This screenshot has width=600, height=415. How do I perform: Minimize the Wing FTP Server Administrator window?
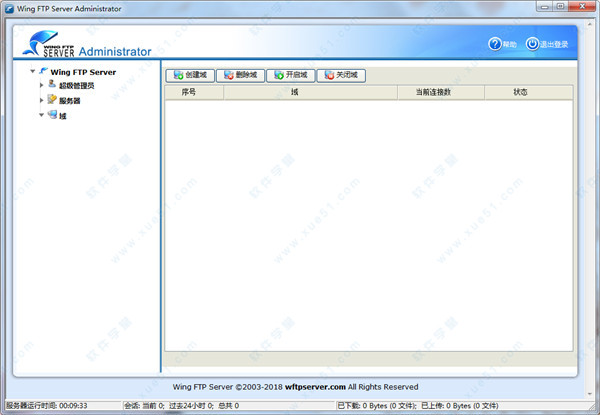coord(545,6)
